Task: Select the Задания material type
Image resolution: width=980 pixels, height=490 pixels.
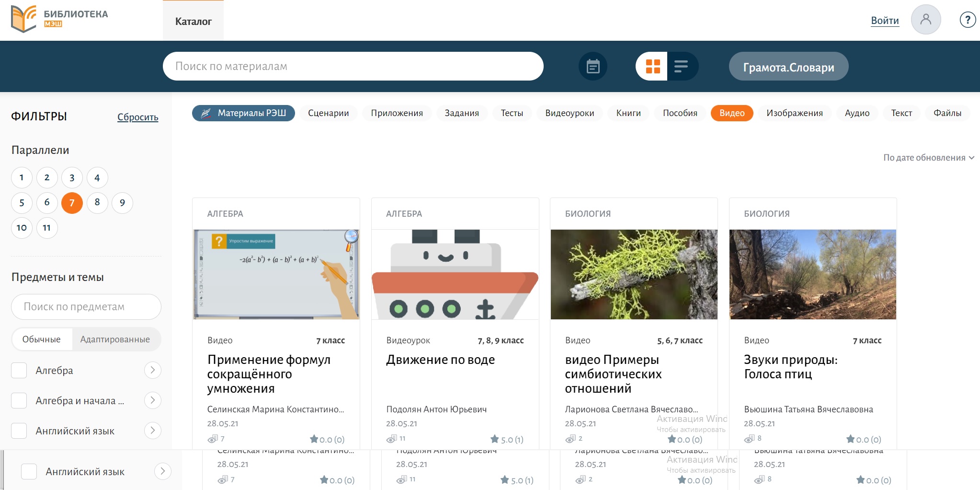Action: [x=462, y=113]
